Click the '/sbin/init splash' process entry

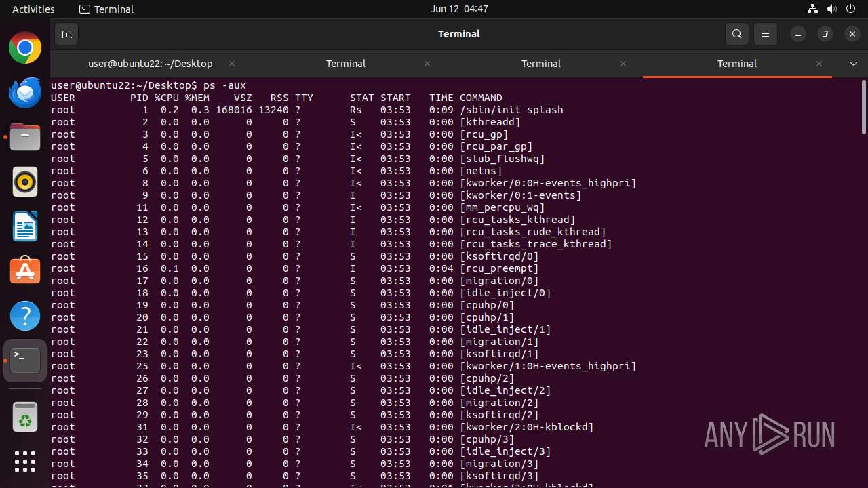(511, 110)
